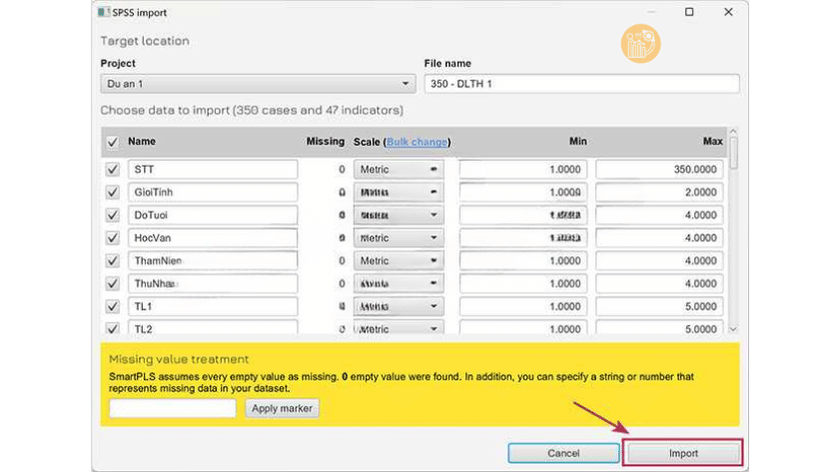
Task: Edit the TL2 name field
Action: (x=213, y=328)
